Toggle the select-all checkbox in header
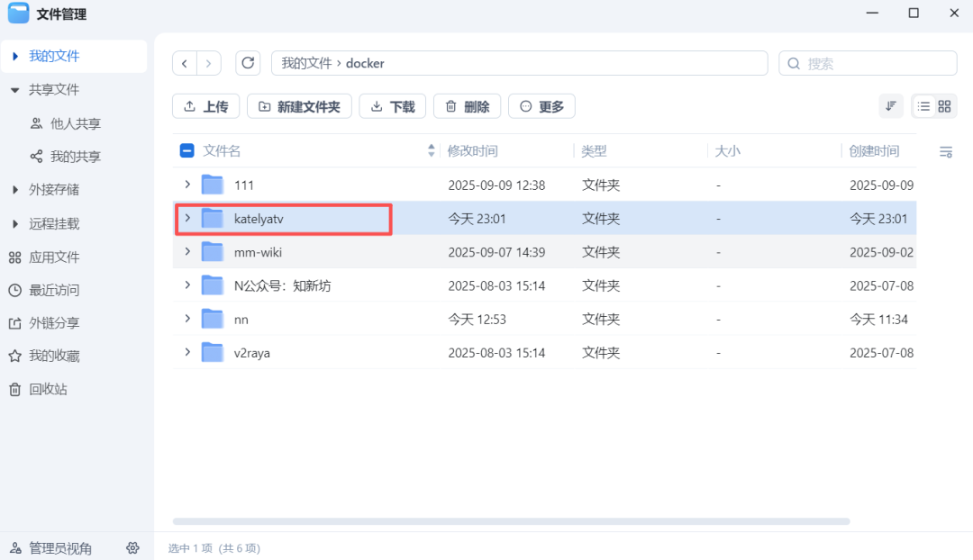 187,151
